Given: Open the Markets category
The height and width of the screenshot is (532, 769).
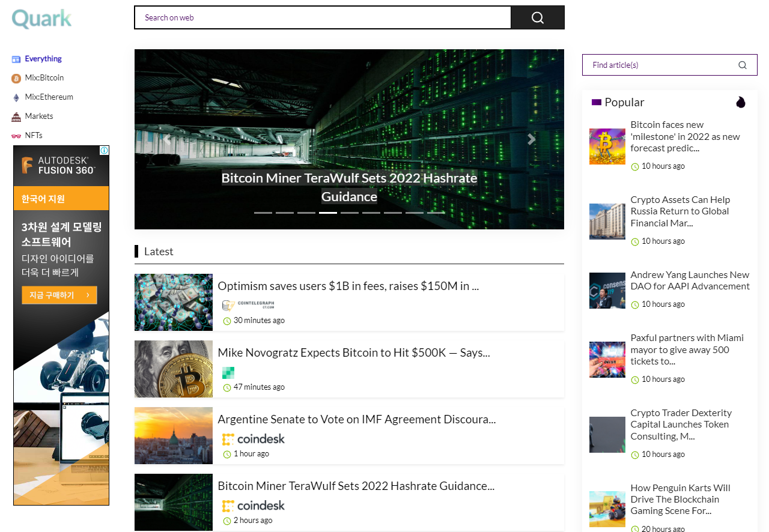Looking at the screenshot, I should point(39,116).
